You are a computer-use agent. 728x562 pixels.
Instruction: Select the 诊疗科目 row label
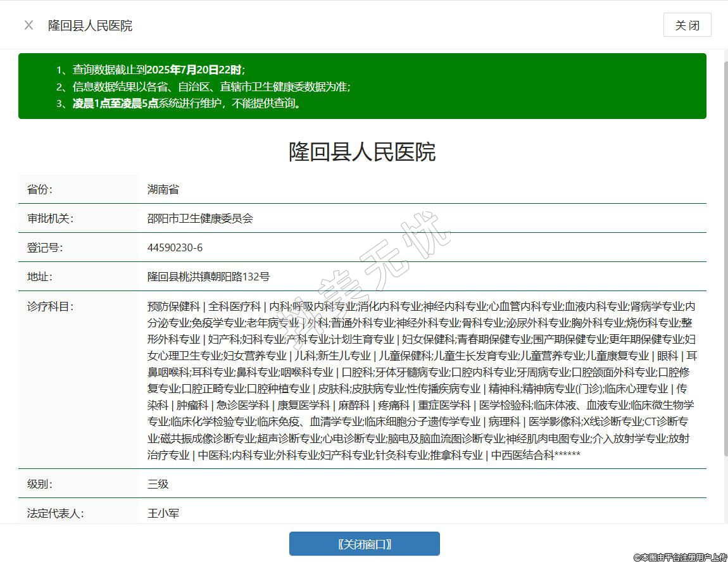coord(50,306)
